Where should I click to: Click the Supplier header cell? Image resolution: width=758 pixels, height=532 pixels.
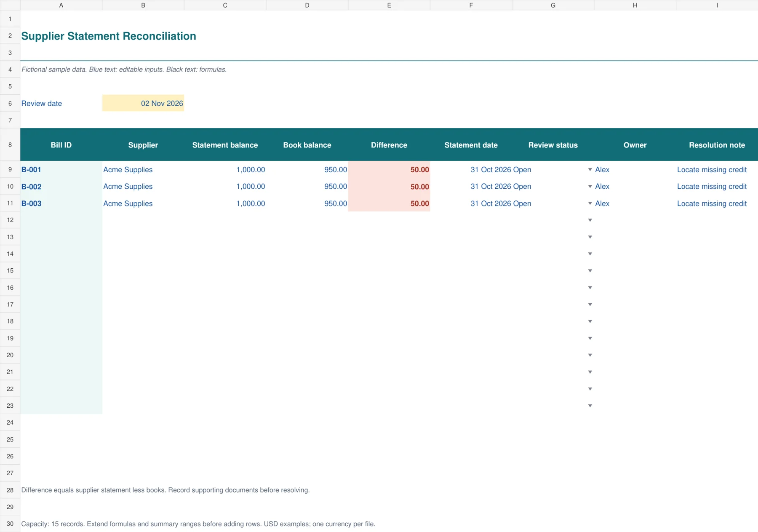(x=143, y=145)
